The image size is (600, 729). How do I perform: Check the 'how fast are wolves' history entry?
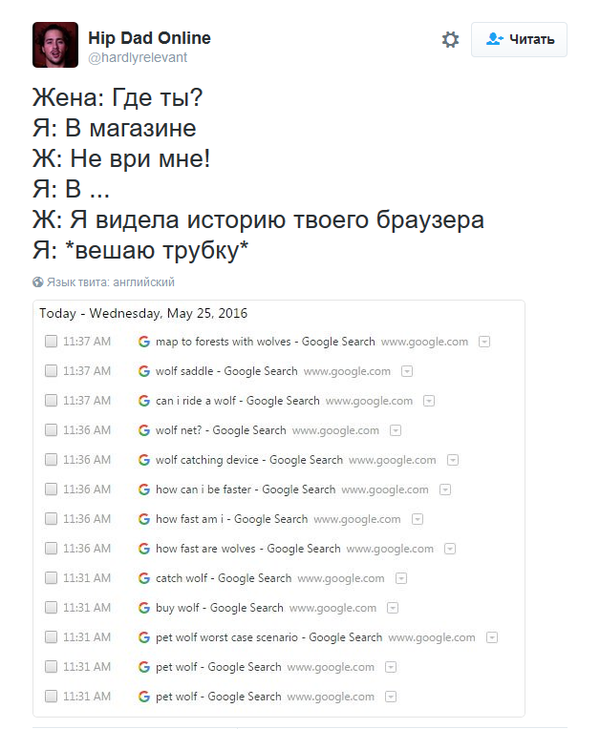coord(51,549)
